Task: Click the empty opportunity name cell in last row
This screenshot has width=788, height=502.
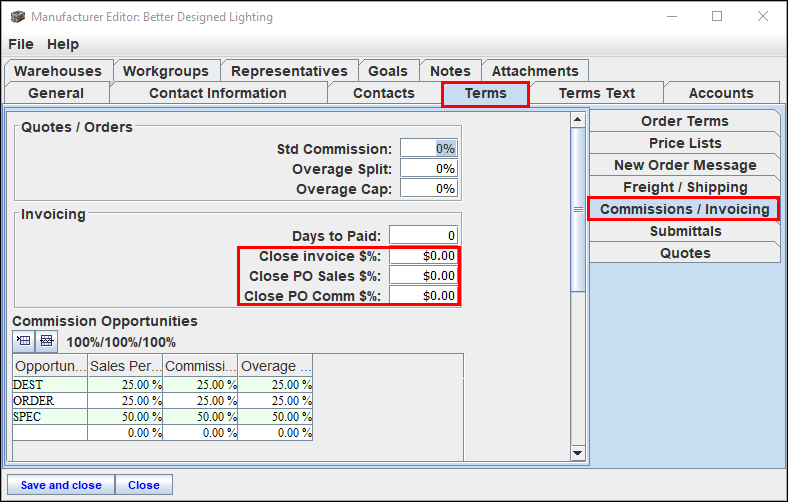Action: (50, 433)
